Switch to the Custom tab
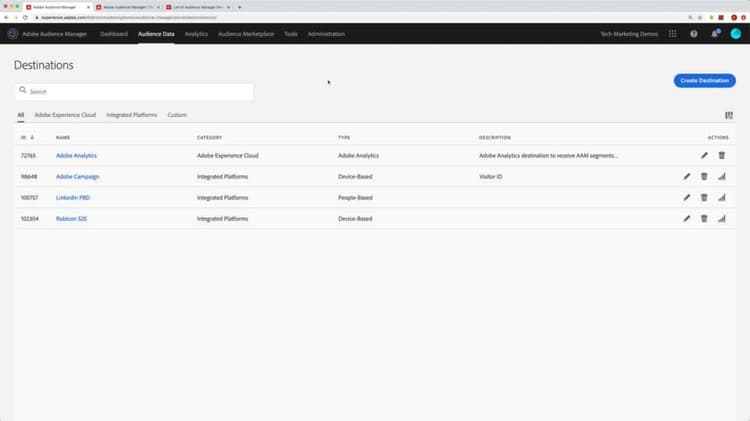 click(x=177, y=115)
